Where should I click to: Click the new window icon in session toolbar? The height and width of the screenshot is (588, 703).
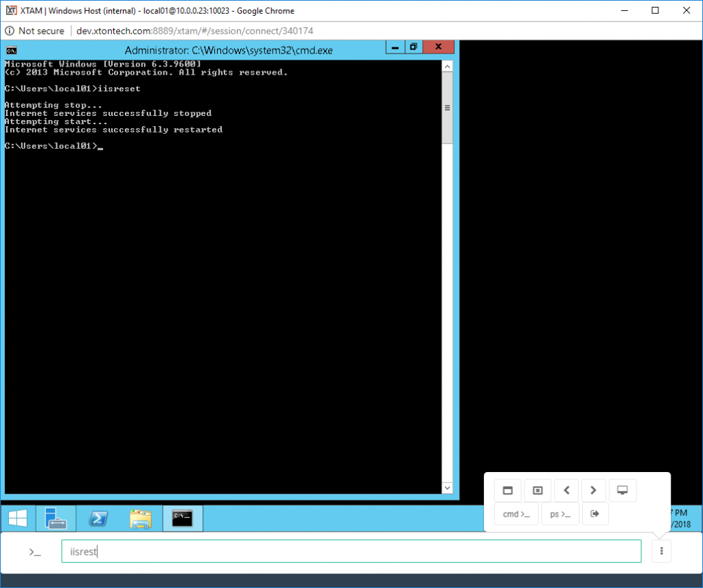[x=507, y=490]
